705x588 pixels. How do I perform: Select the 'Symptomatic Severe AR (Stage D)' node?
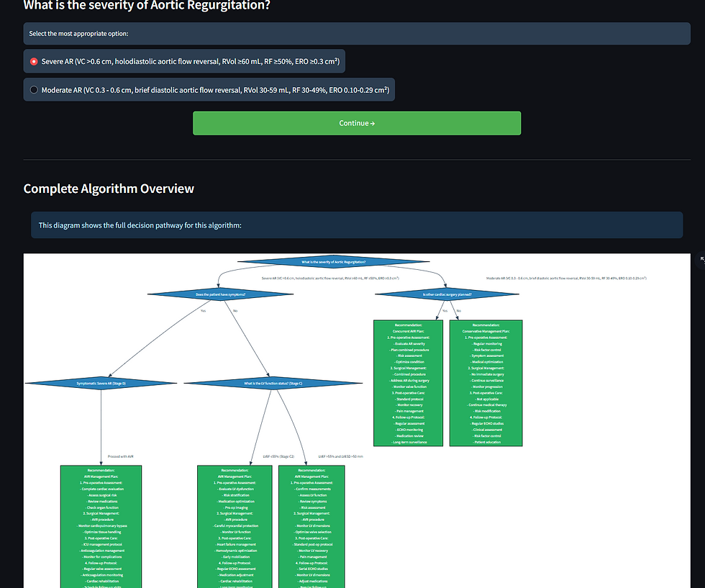click(x=100, y=384)
